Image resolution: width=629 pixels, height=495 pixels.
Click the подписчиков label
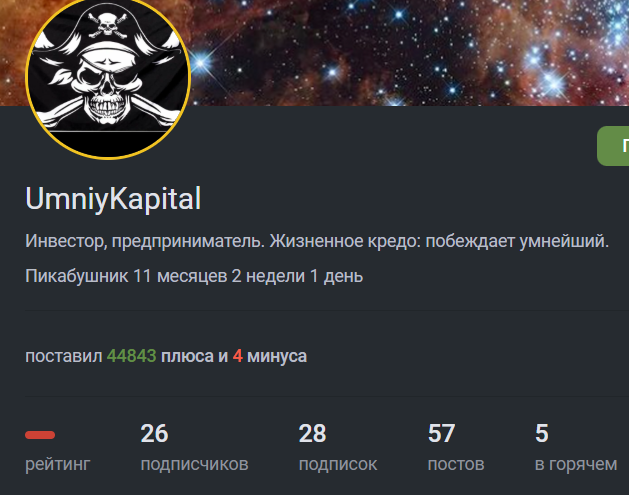[x=195, y=465]
